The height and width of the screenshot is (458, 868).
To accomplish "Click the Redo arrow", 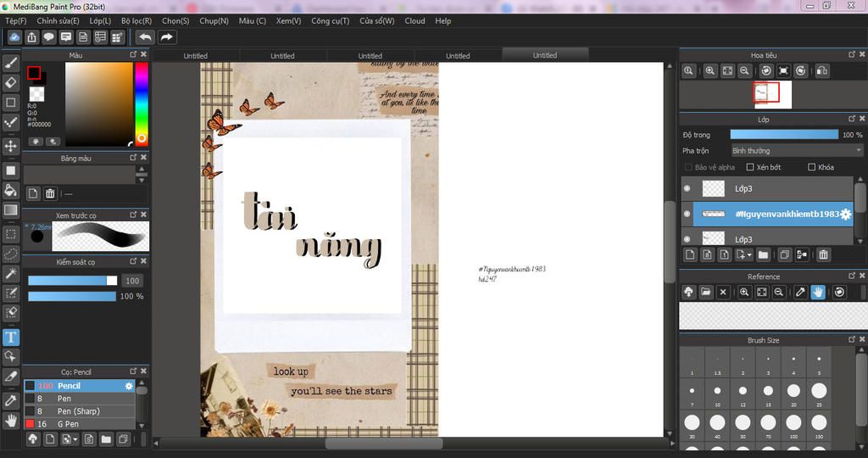I will click(x=166, y=37).
